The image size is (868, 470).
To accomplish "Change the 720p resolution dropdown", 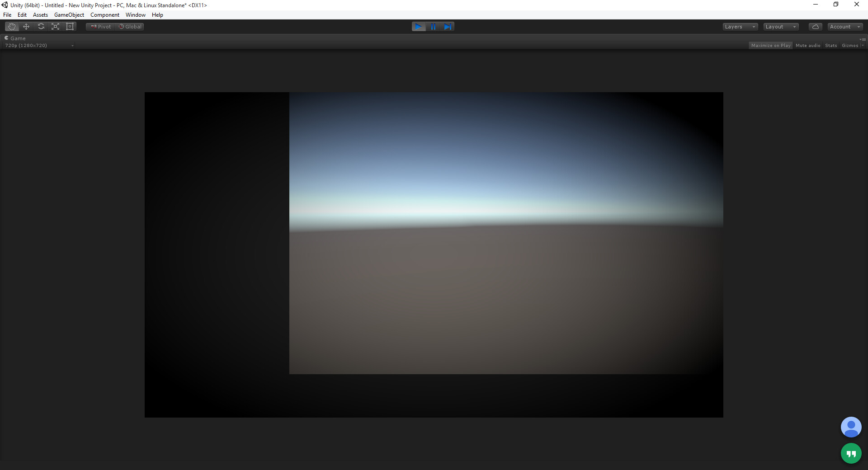I will [39, 45].
